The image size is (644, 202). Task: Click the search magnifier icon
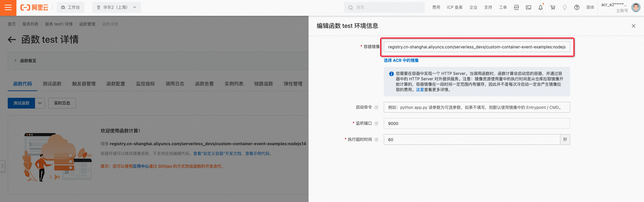[351, 7]
